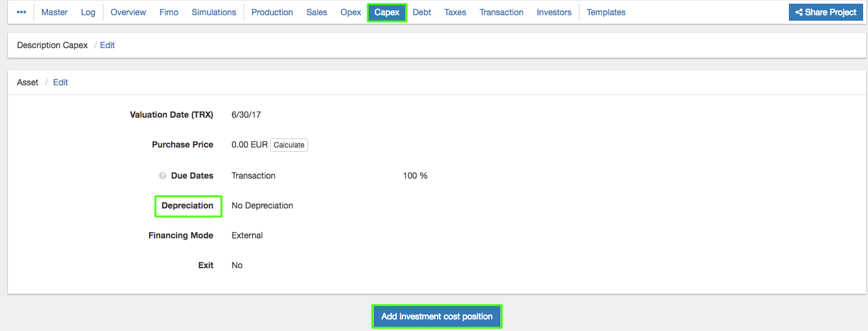Select the Capex tab

(x=387, y=12)
